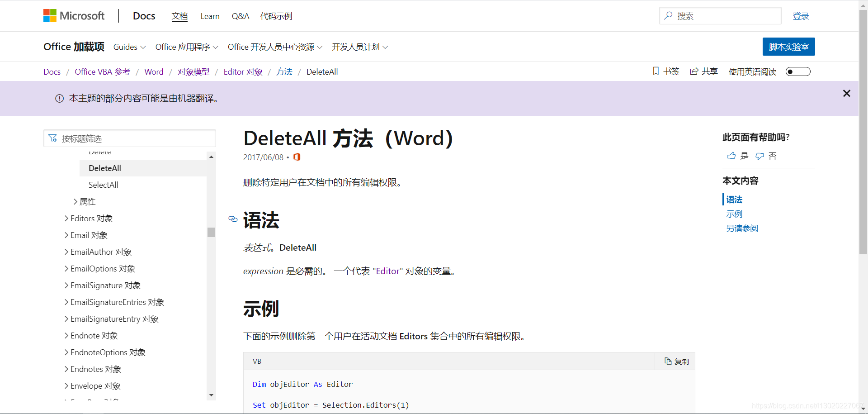Click the filter icon in the title filter box
Screen dimensions: 868x414
point(53,138)
